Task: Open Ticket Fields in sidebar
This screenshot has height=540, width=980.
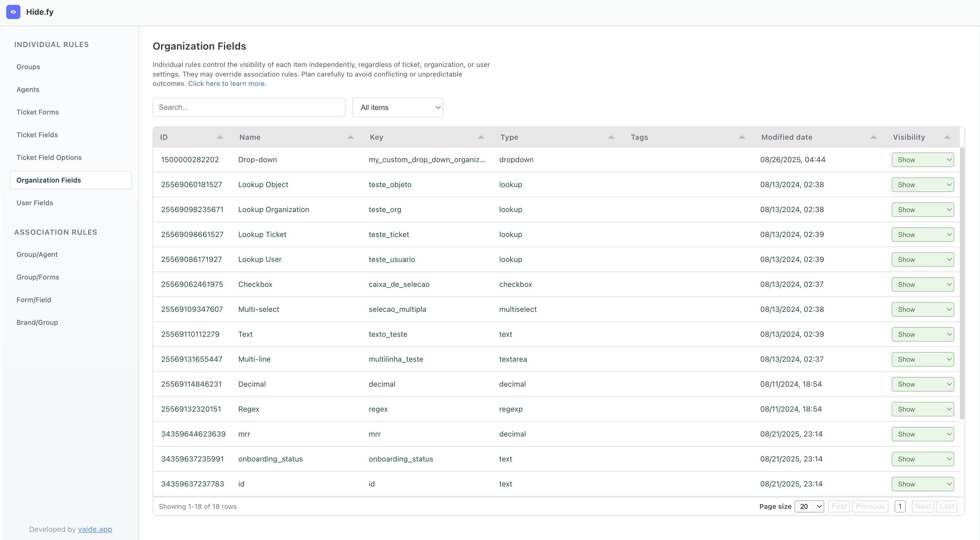Action: [x=37, y=135]
